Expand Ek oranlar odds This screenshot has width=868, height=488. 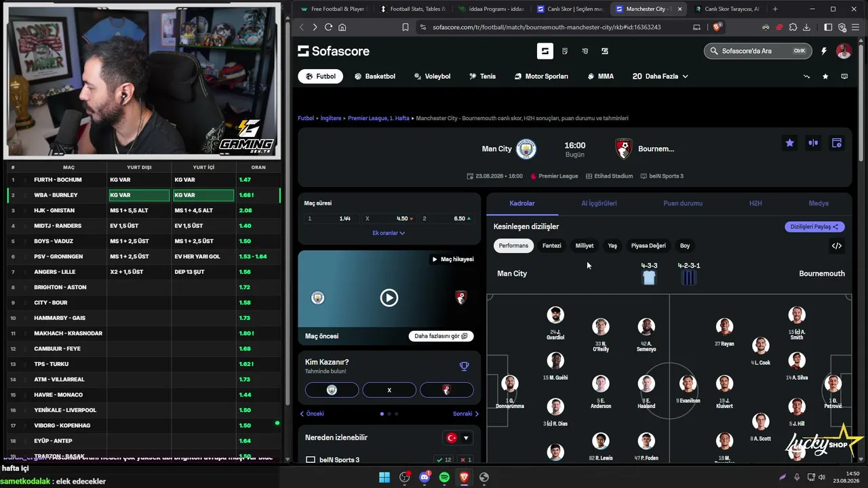coord(389,233)
